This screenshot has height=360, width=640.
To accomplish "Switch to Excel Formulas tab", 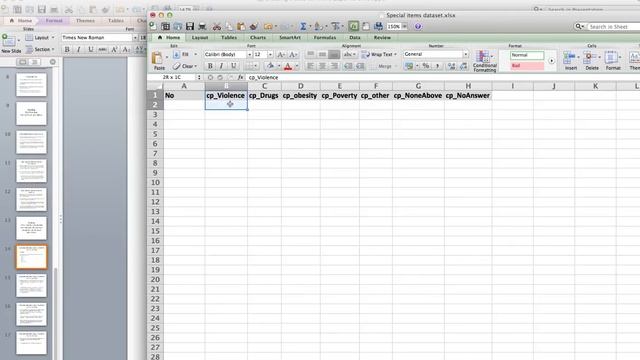I will (325, 38).
